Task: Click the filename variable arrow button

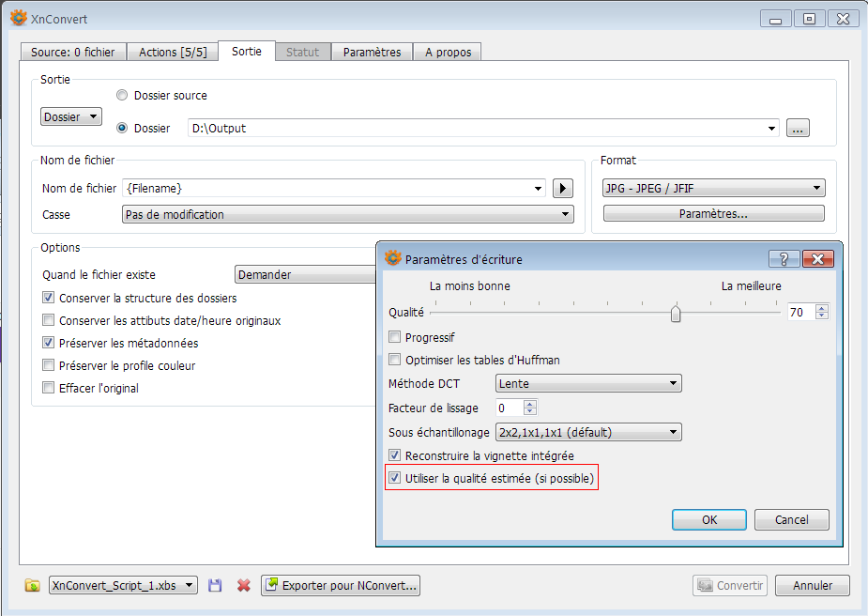Action: point(562,189)
